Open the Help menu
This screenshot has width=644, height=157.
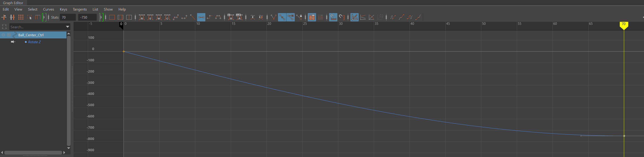pos(122,9)
